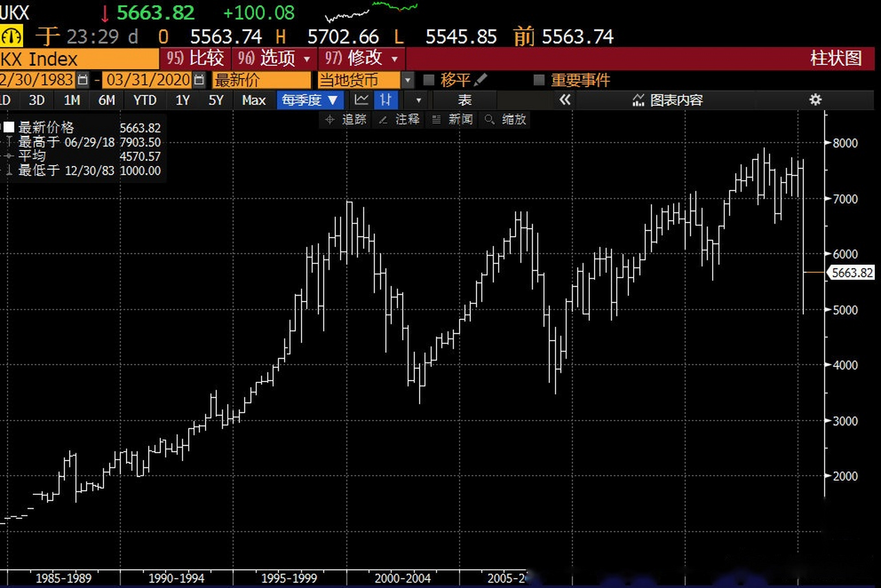Select the OHLC bar chart icon
Image resolution: width=881 pixels, height=588 pixels.
[386, 100]
